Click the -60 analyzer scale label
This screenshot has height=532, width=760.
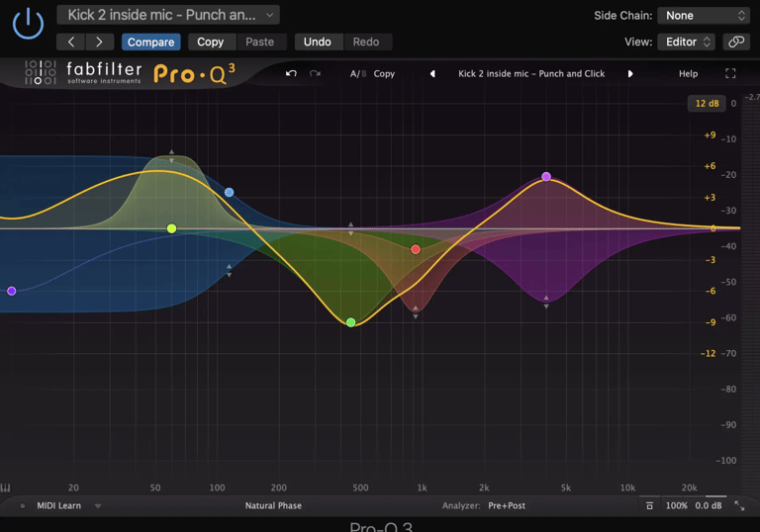pyautogui.click(x=728, y=317)
